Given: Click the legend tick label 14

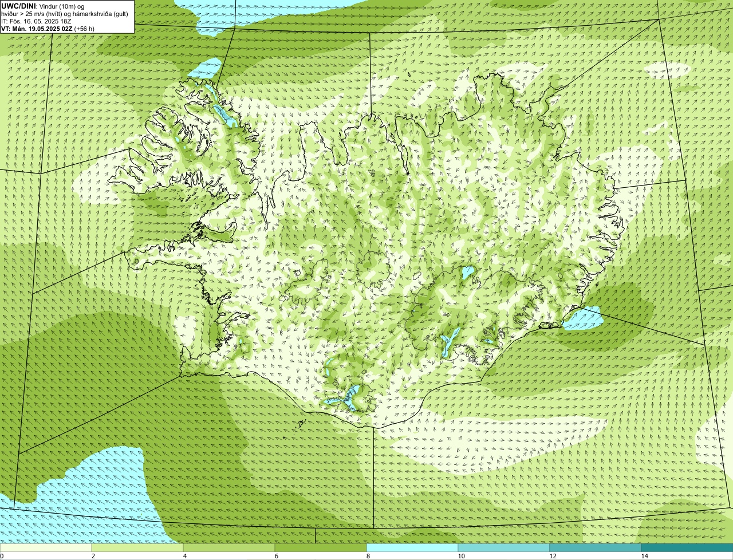Looking at the screenshot, I should coord(644,556).
